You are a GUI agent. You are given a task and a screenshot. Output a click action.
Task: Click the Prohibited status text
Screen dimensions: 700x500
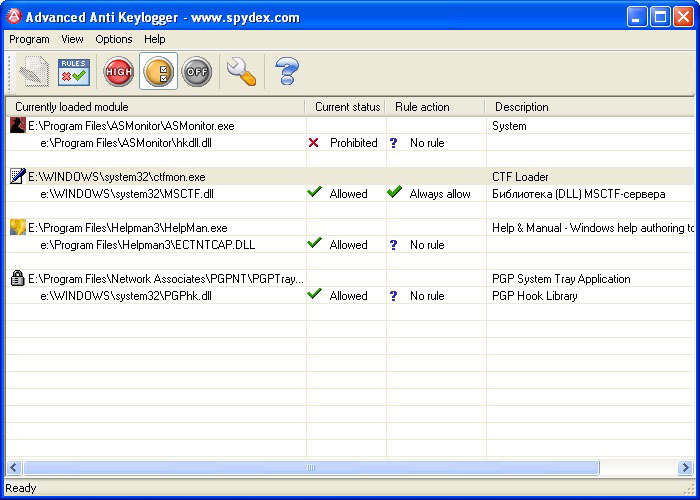coord(354,143)
